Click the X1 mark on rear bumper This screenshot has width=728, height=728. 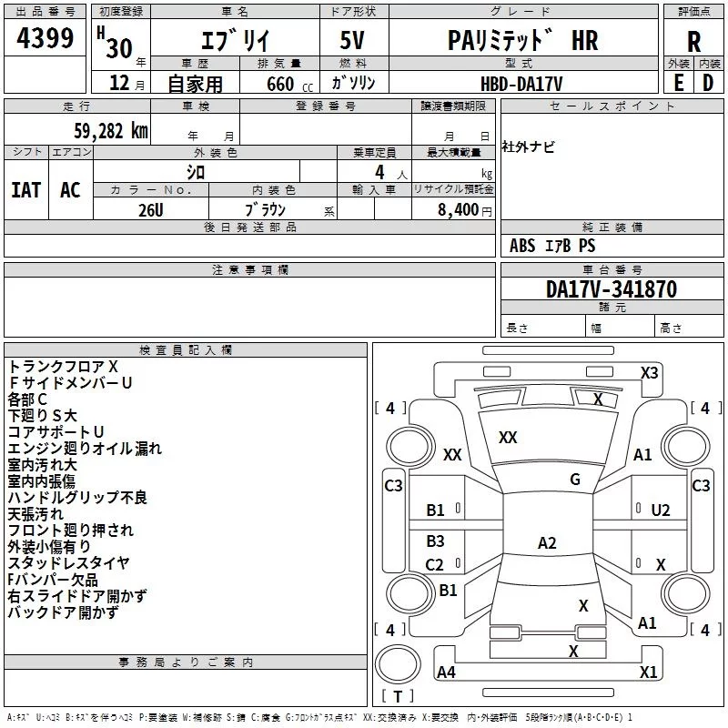648,672
